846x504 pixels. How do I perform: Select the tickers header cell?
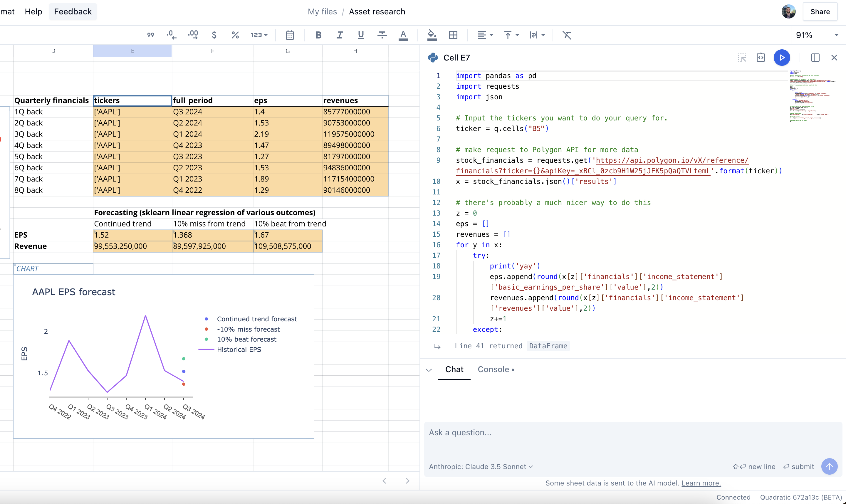coord(132,100)
